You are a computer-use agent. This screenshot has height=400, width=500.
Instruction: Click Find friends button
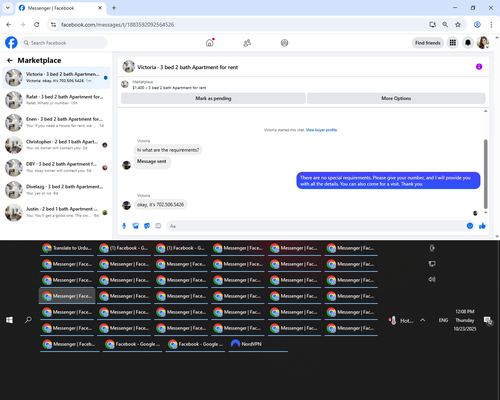pyautogui.click(x=428, y=43)
